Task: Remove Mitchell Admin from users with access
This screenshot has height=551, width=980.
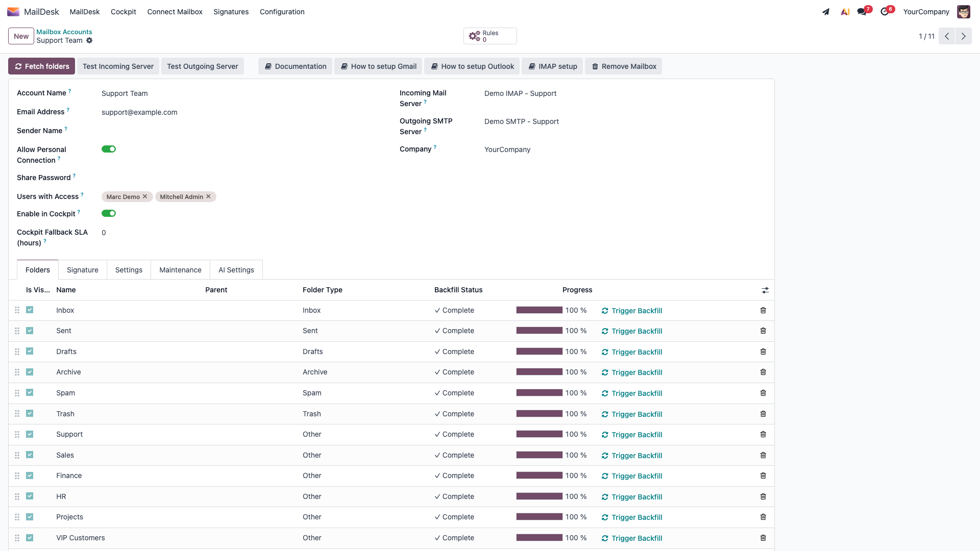Action: point(208,196)
